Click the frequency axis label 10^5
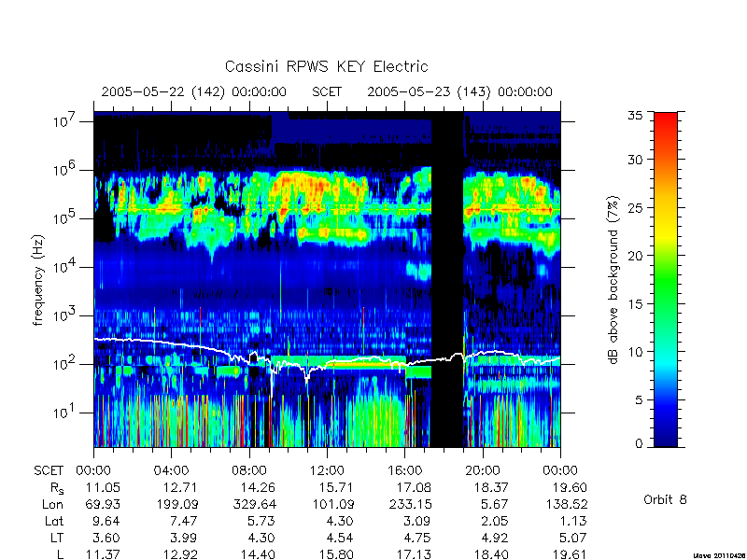 [64, 217]
